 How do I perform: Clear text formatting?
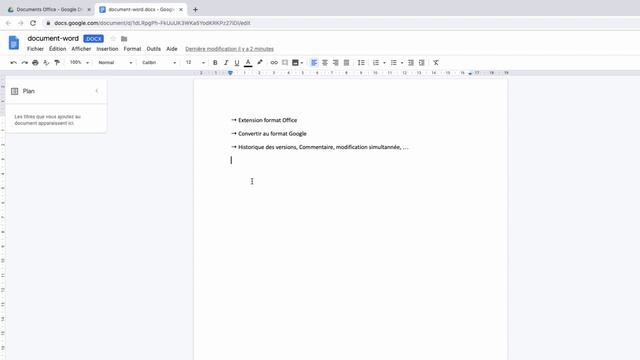[436, 62]
